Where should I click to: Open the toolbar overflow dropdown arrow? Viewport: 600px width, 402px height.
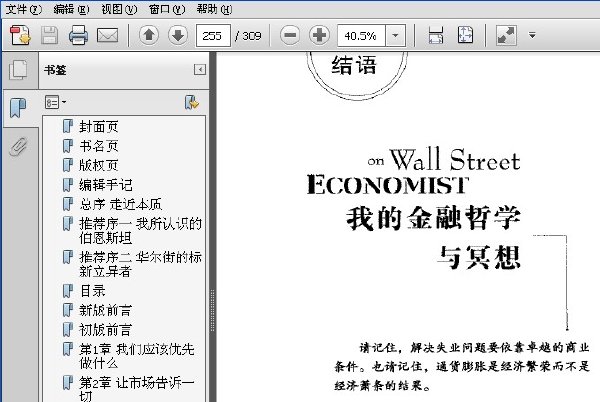(532, 36)
